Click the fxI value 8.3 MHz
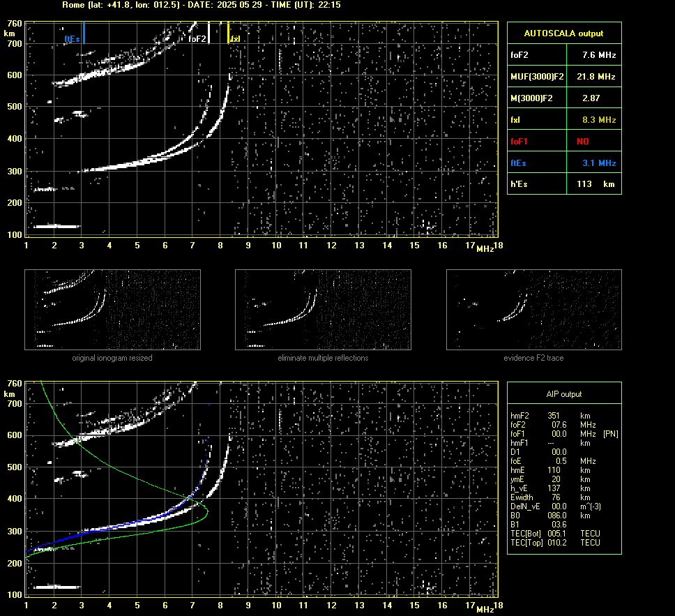This screenshot has width=675, height=616. click(x=599, y=120)
